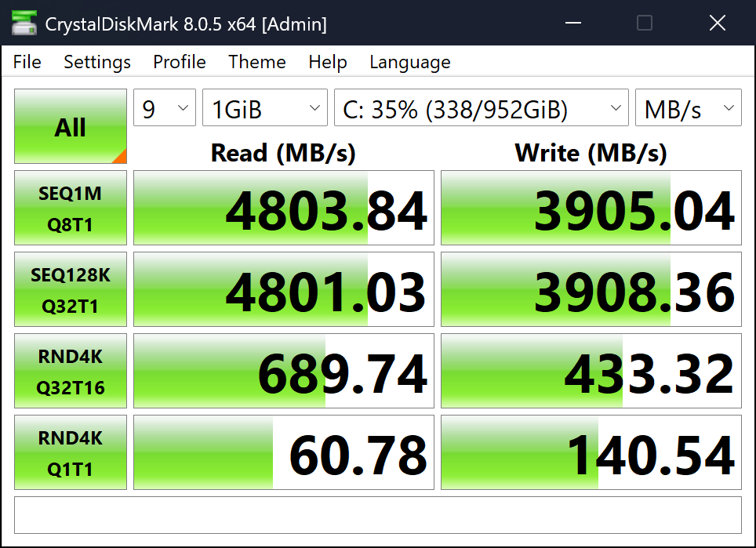Click the RND4K Q32T16 write result 433.32

591,371
